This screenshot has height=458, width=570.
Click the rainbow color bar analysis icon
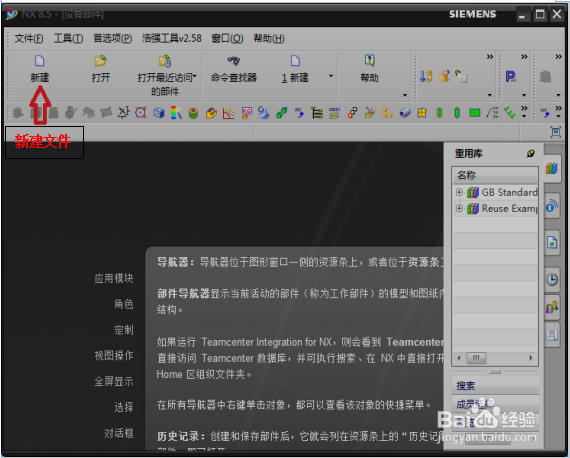(176, 113)
